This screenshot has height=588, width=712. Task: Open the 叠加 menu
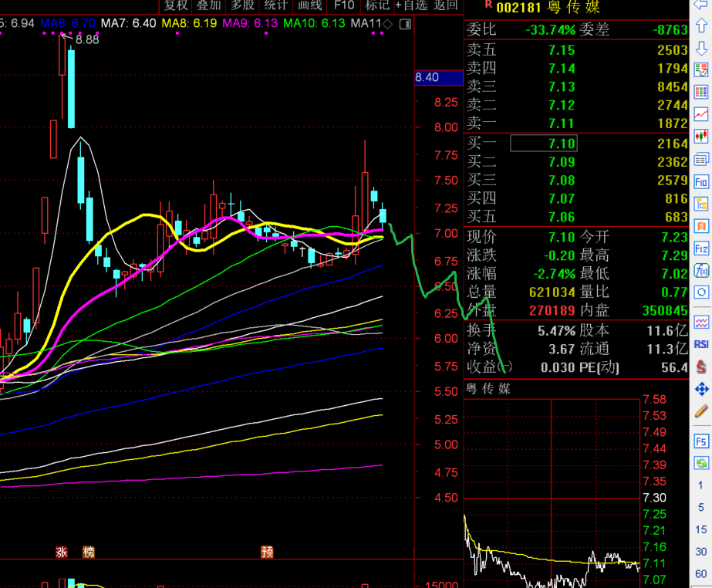(208, 5)
